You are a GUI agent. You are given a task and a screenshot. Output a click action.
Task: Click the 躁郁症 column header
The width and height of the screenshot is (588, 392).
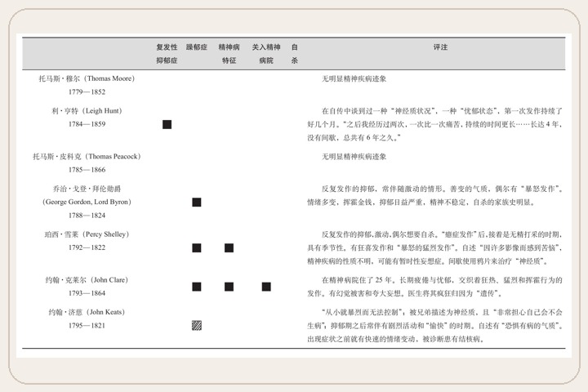coord(197,47)
